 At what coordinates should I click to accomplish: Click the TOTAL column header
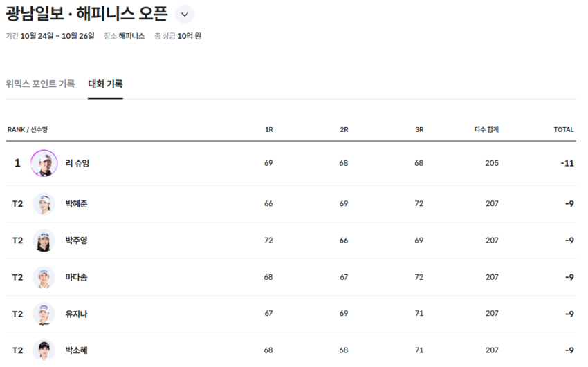tap(564, 129)
